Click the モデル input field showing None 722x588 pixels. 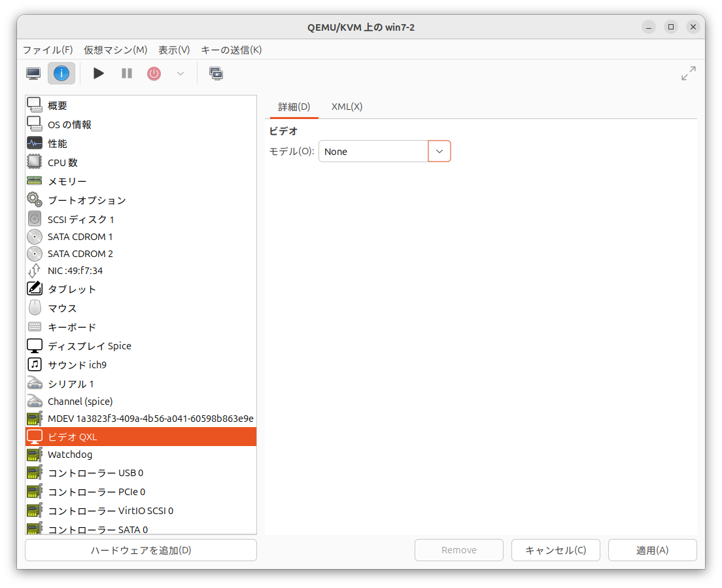pyautogui.click(x=373, y=152)
